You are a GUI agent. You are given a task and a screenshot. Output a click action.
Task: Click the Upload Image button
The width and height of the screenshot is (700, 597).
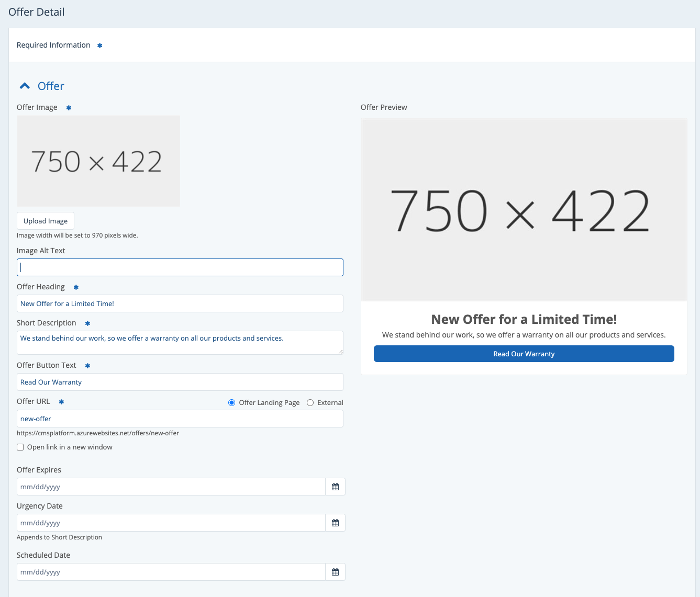(46, 221)
